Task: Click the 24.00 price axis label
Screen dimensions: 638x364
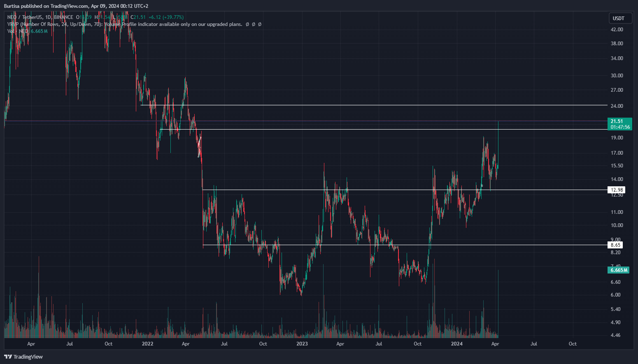Action: tap(617, 106)
